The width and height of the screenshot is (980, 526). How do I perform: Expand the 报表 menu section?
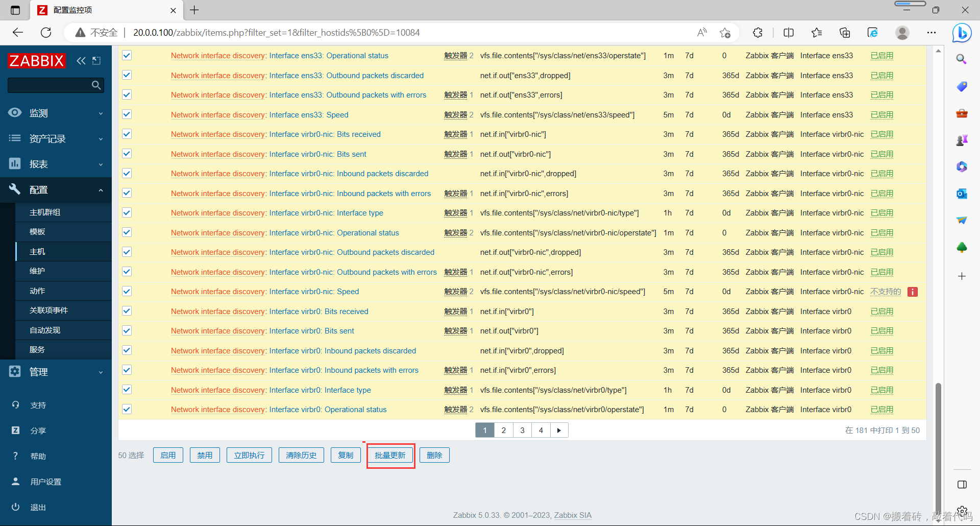click(x=56, y=164)
